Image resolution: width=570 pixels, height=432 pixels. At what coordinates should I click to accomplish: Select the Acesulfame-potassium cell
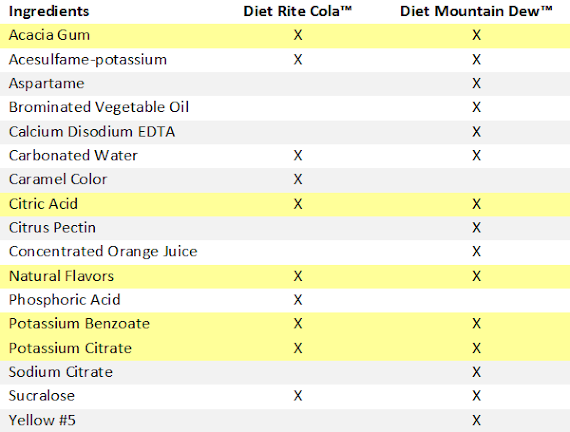pos(88,60)
